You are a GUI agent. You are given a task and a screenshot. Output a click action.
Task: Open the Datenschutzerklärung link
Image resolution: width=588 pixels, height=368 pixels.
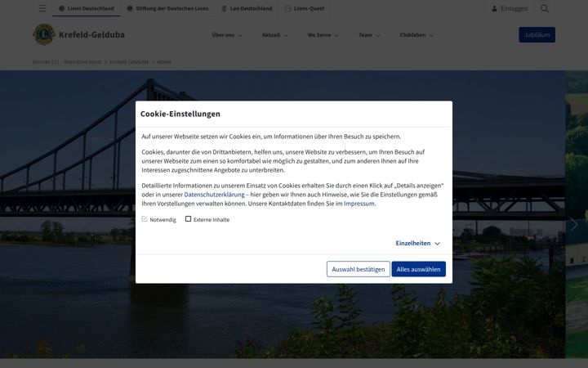(x=214, y=195)
